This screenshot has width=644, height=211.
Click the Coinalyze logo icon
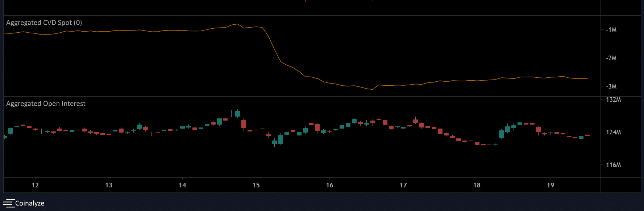[x=9, y=203]
